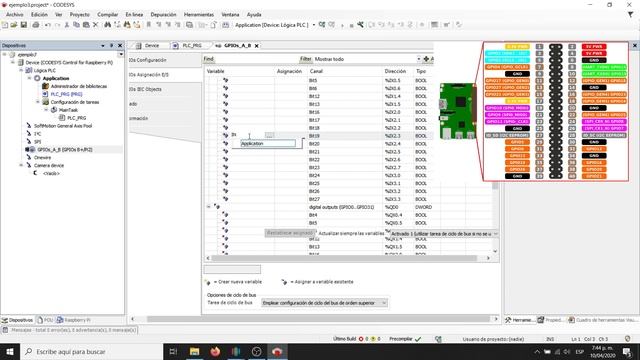Collapse the Lógica PLC tree node
The image size is (640, 360).
[x=21, y=70]
